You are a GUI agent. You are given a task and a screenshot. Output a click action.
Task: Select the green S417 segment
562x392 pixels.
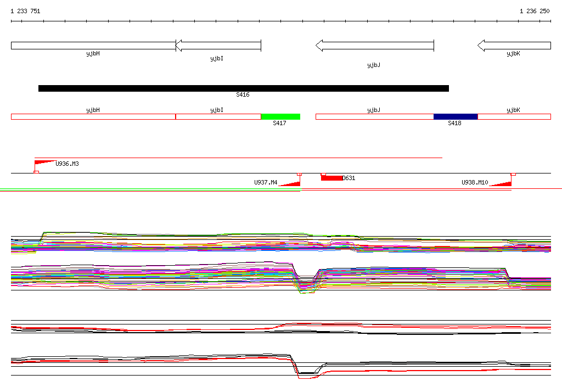pos(280,116)
